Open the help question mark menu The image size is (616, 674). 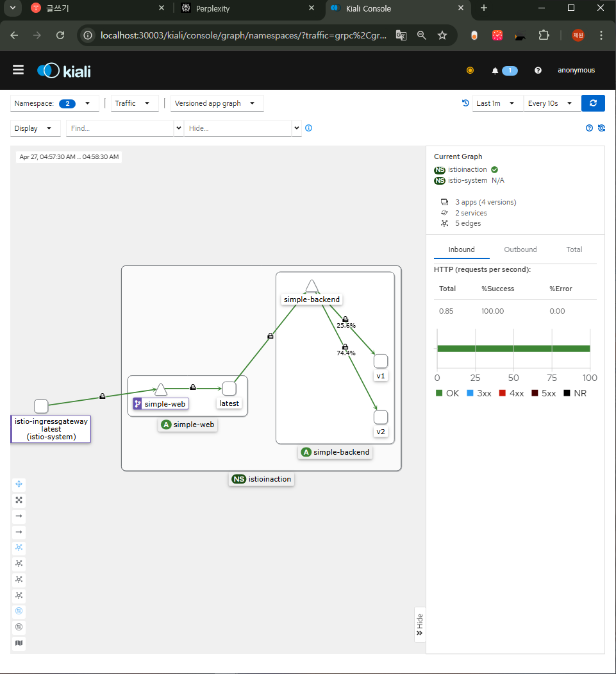pos(538,70)
